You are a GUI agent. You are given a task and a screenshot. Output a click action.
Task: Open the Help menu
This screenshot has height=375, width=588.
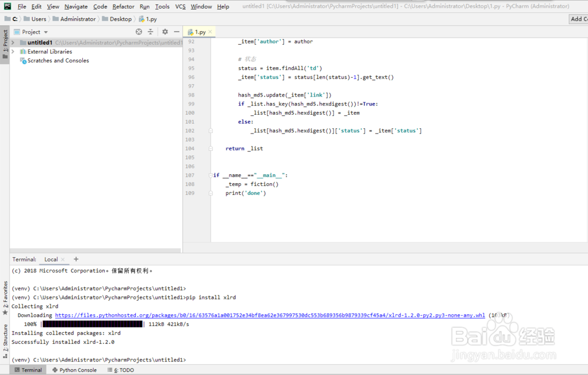(x=223, y=6)
